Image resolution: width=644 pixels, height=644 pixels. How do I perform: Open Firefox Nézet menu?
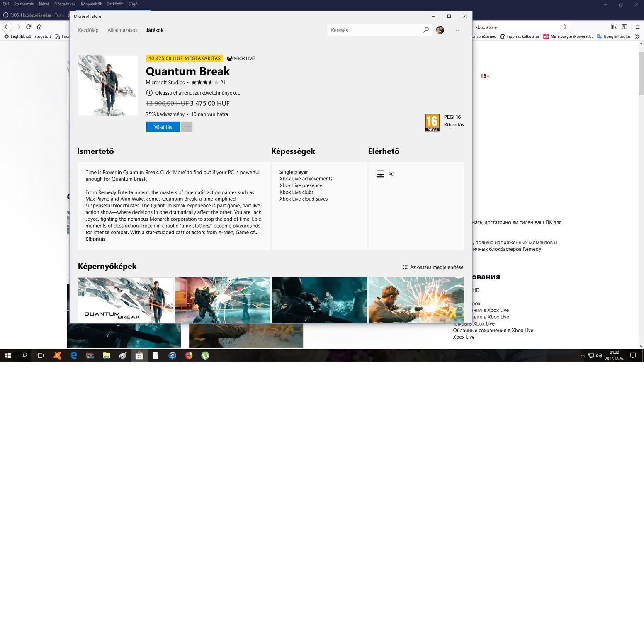44,4
